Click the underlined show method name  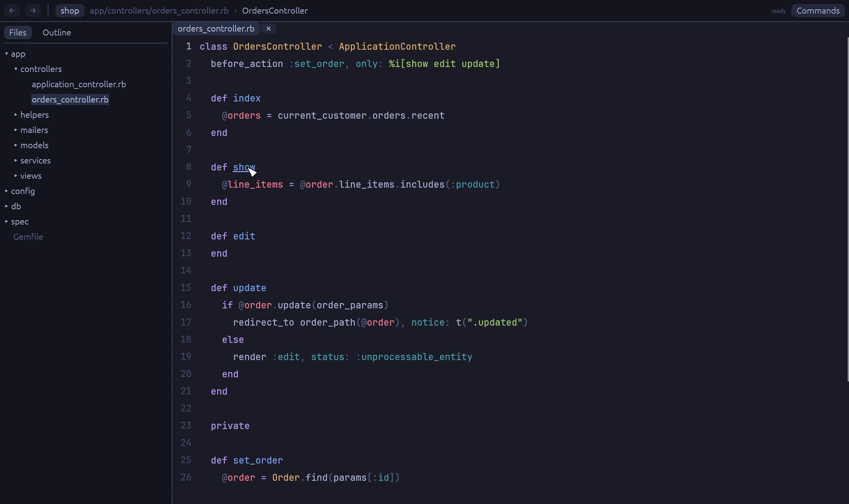click(x=244, y=167)
